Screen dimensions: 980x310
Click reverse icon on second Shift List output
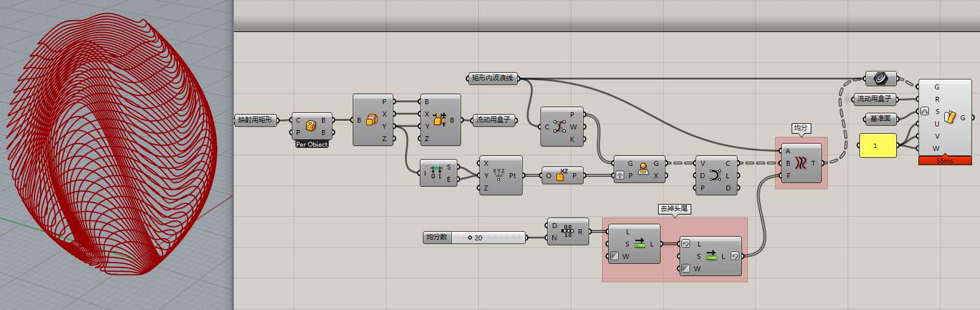734,256
